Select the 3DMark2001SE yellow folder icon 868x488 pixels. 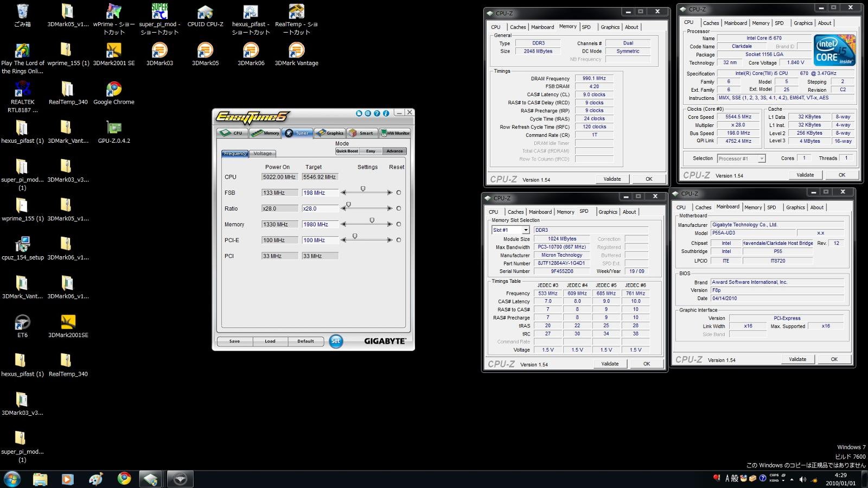(x=68, y=326)
